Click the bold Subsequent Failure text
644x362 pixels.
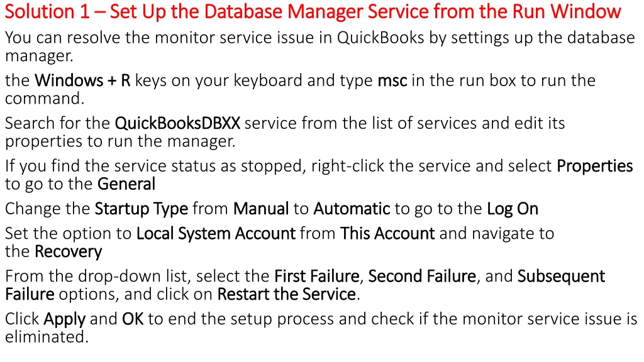(561, 277)
